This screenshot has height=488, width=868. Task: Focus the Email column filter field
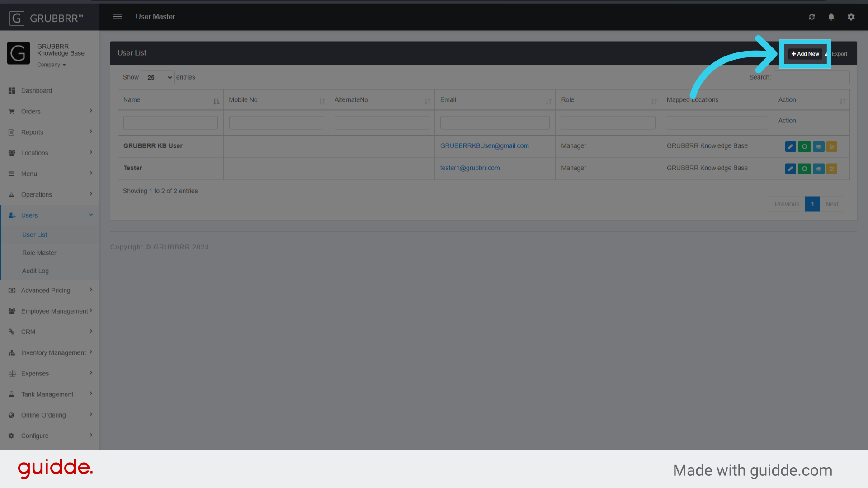click(495, 123)
